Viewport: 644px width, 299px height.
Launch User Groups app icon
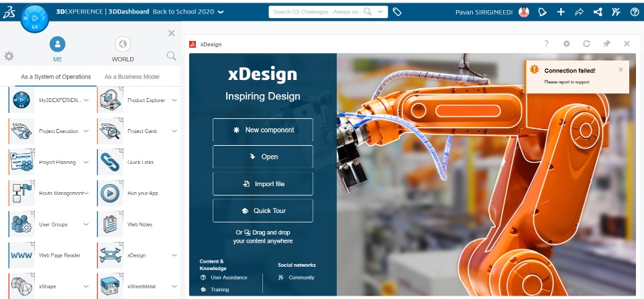coord(21,224)
